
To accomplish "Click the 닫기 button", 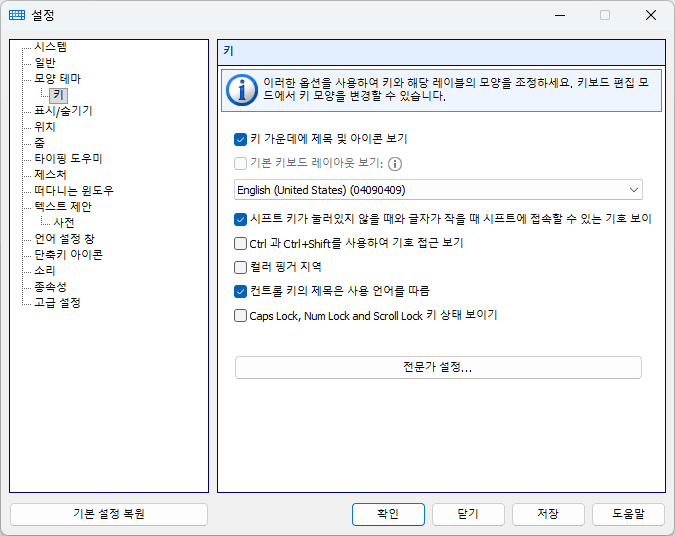I will 468,514.
